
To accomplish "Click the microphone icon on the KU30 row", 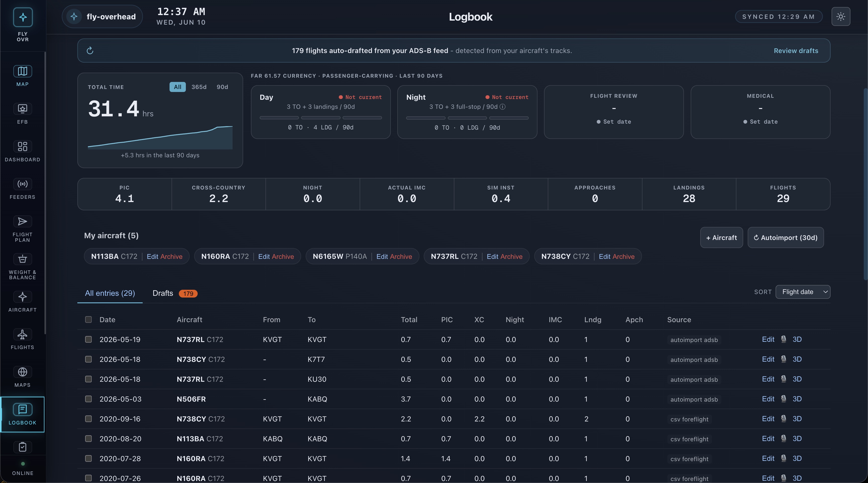I will point(783,379).
